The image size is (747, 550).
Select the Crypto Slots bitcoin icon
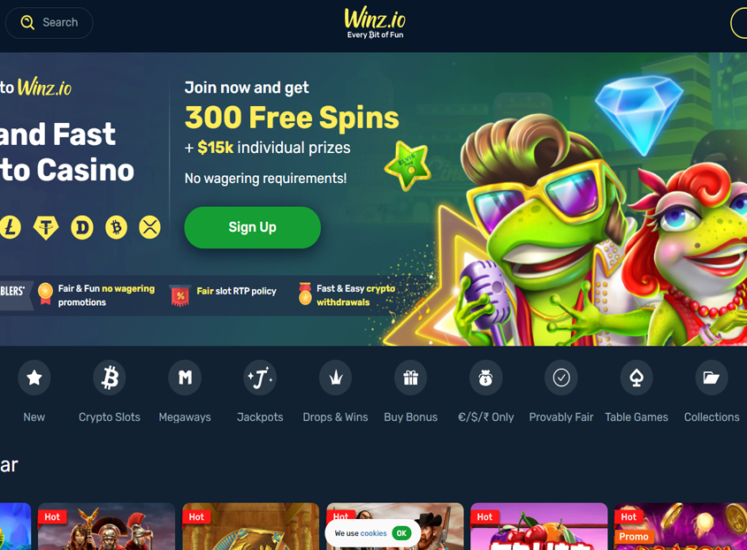point(110,378)
